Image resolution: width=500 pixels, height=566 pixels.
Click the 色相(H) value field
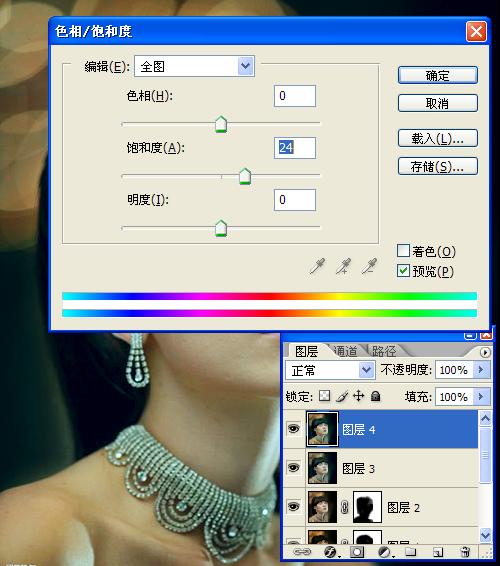coord(295,96)
